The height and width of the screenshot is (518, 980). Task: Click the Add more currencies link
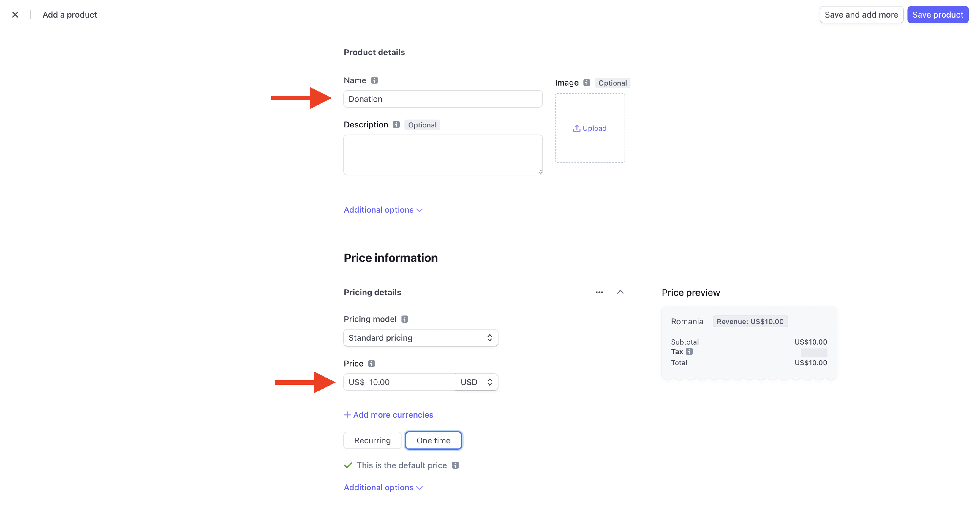(388, 415)
